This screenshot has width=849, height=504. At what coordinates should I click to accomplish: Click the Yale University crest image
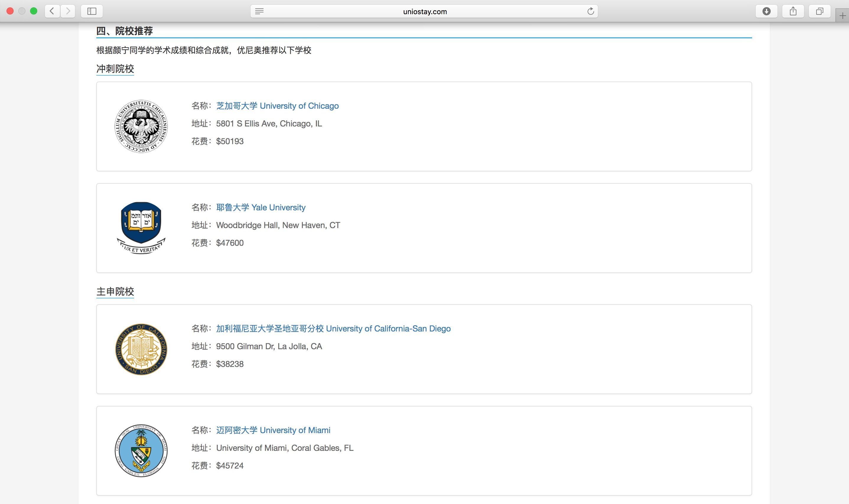click(141, 228)
